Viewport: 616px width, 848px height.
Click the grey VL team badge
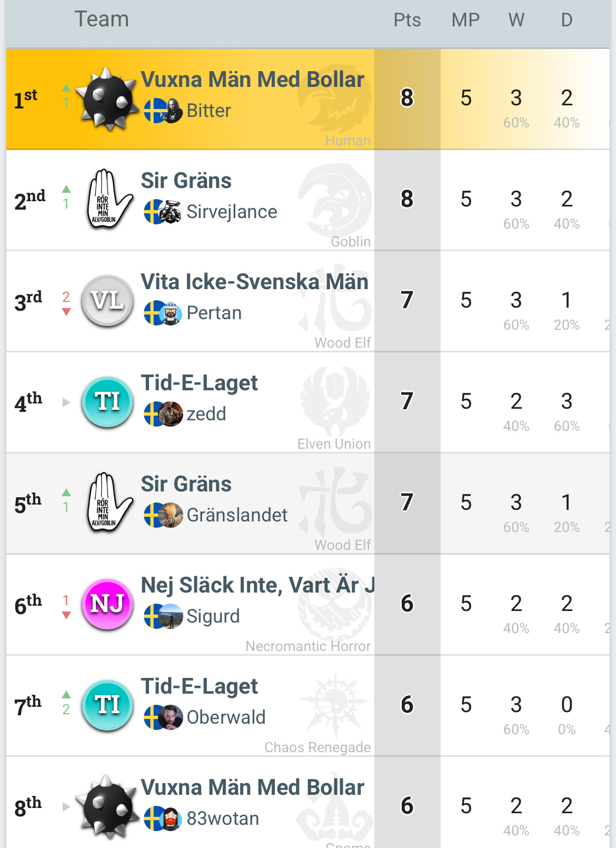pyautogui.click(x=107, y=300)
